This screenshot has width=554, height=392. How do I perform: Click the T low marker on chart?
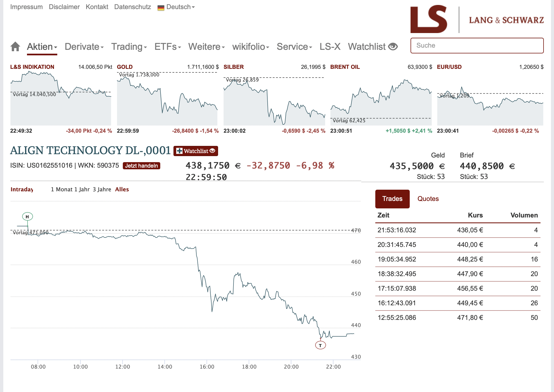tap(320, 345)
